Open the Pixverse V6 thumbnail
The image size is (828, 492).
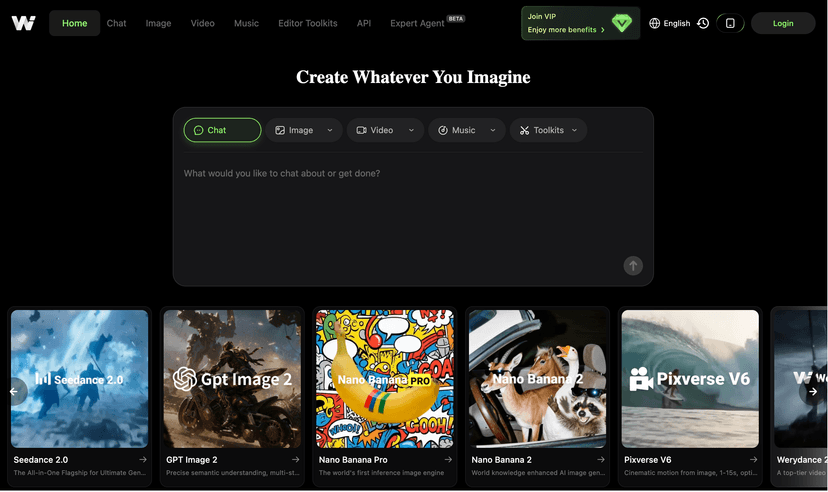click(690, 379)
